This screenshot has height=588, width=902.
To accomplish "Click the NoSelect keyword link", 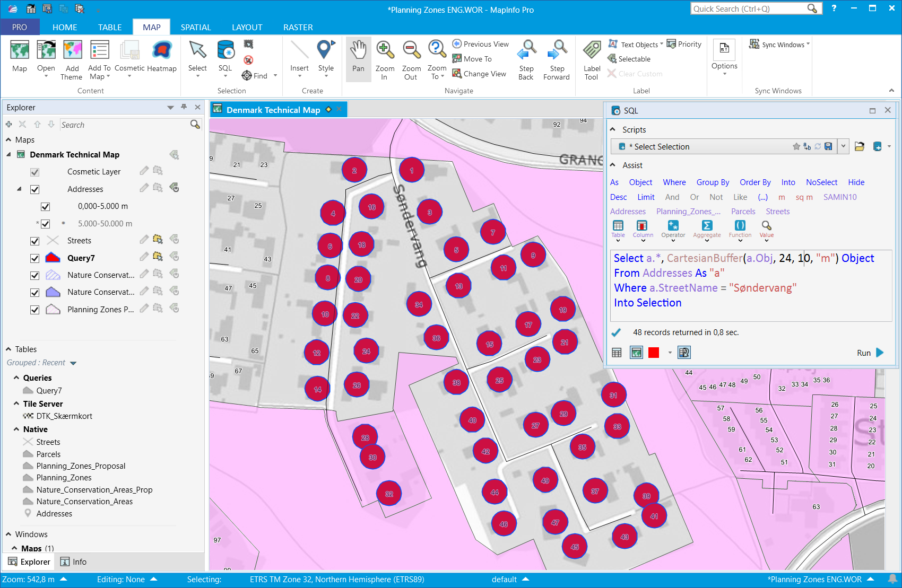I will [x=821, y=182].
